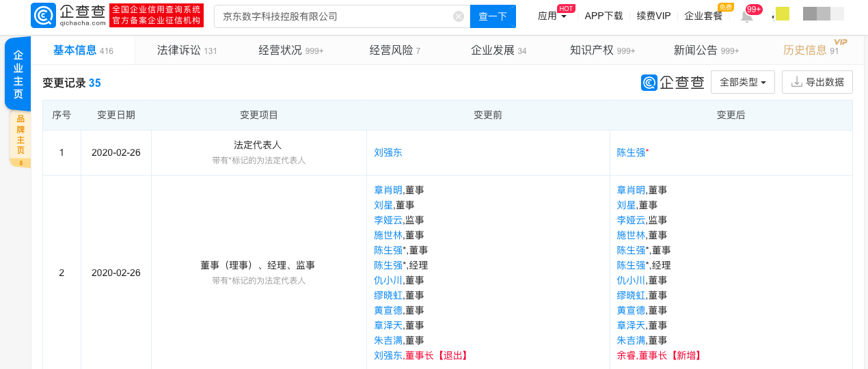Click the export download icon
This screenshot has width=868, height=369.
pyautogui.click(x=796, y=82)
